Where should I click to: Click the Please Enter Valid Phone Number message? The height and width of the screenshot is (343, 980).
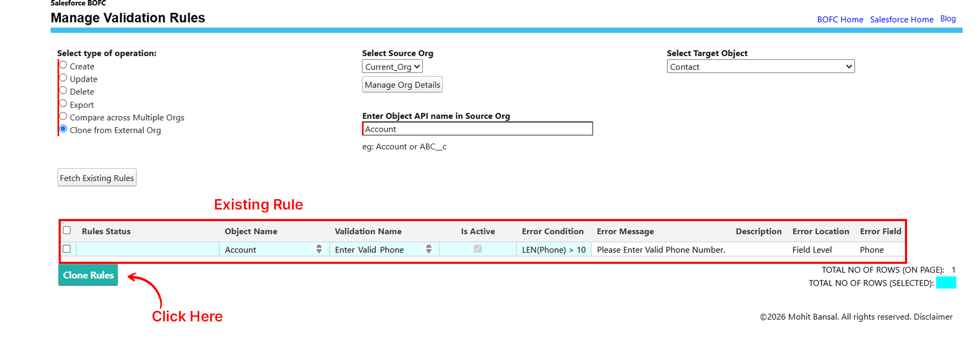[661, 250]
